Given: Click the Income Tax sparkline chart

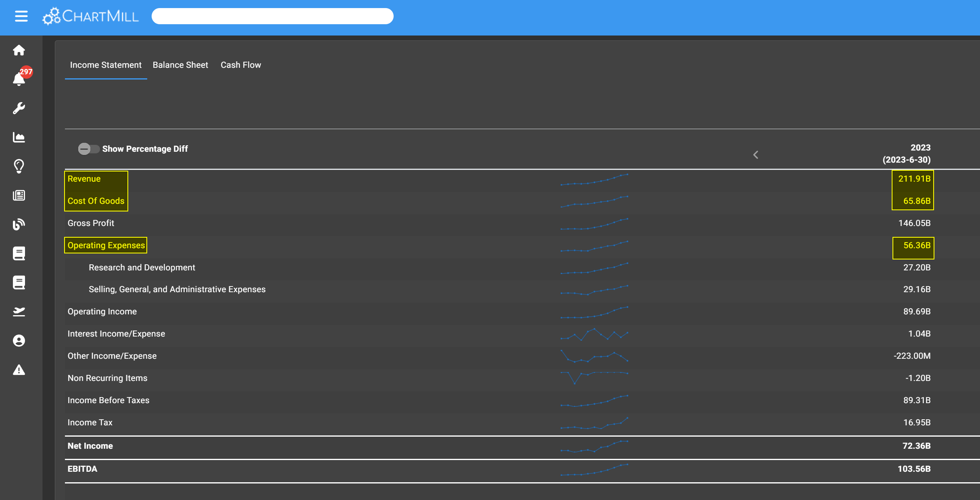Looking at the screenshot, I should click(594, 423).
